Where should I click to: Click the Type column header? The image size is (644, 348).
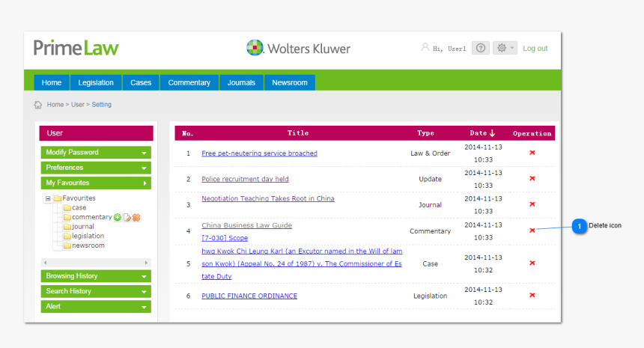[425, 133]
